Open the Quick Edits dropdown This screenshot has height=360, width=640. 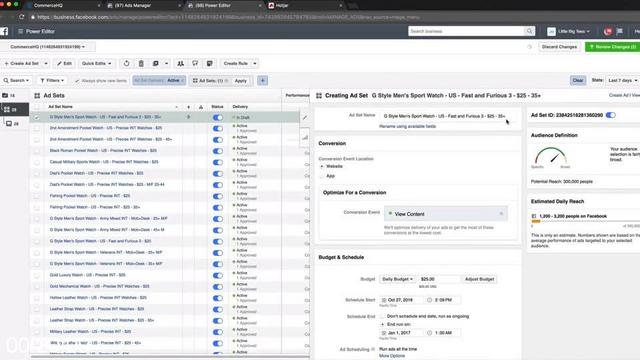(x=96, y=64)
